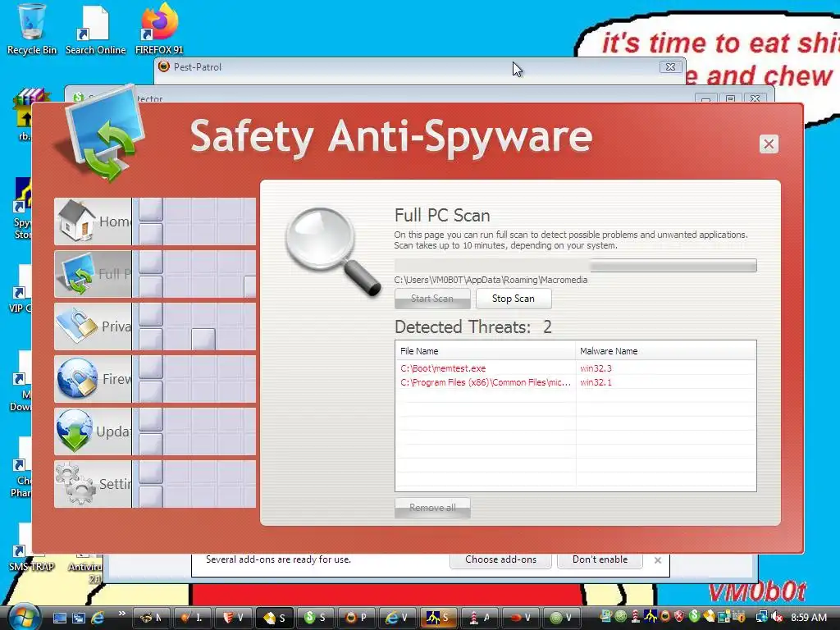Click the Remove all button

432,508
